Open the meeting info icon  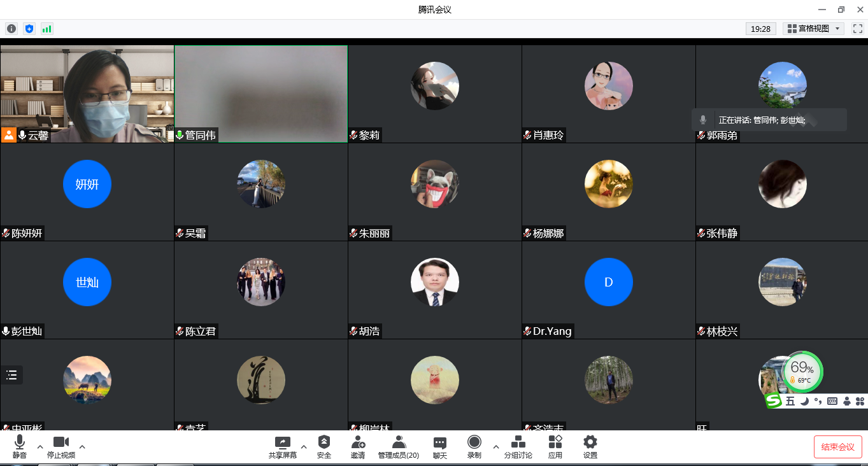(x=11, y=29)
